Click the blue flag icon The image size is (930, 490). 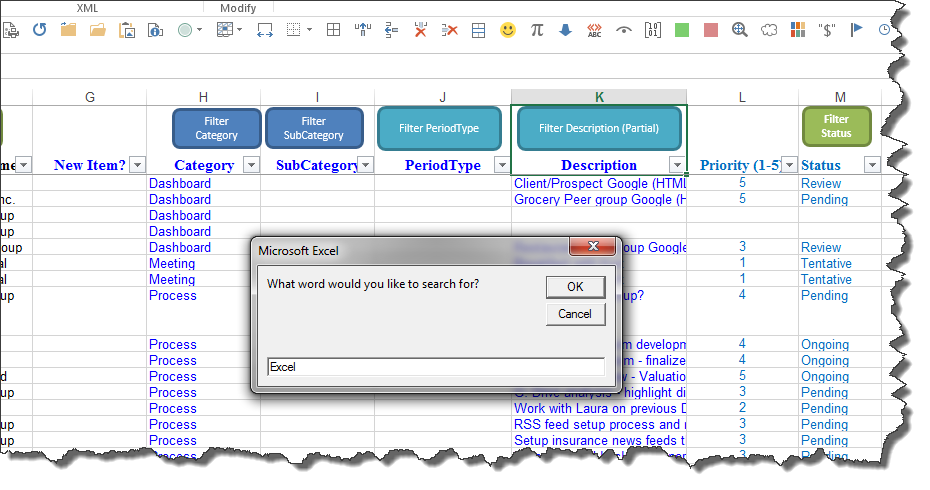click(x=856, y=30)
